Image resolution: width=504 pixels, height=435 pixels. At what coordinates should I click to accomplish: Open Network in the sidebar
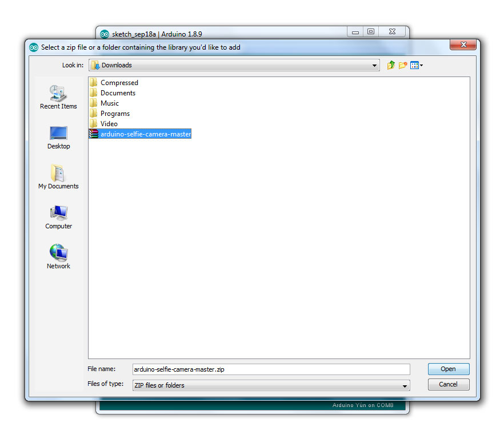point(58,257)
